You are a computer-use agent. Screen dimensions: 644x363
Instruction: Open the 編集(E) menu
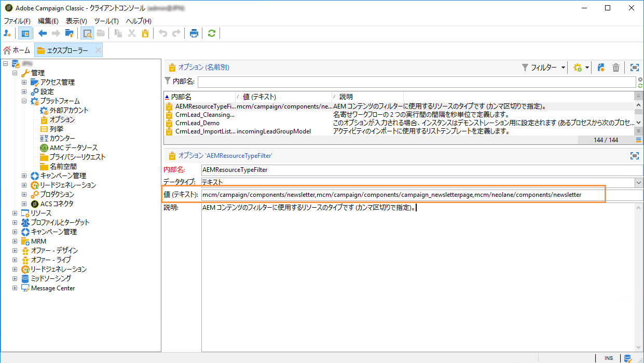48,21
